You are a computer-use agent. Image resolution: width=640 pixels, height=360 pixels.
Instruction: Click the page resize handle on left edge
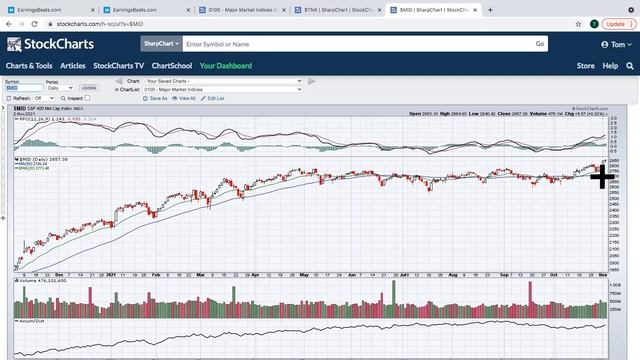(x=3, y=218)
